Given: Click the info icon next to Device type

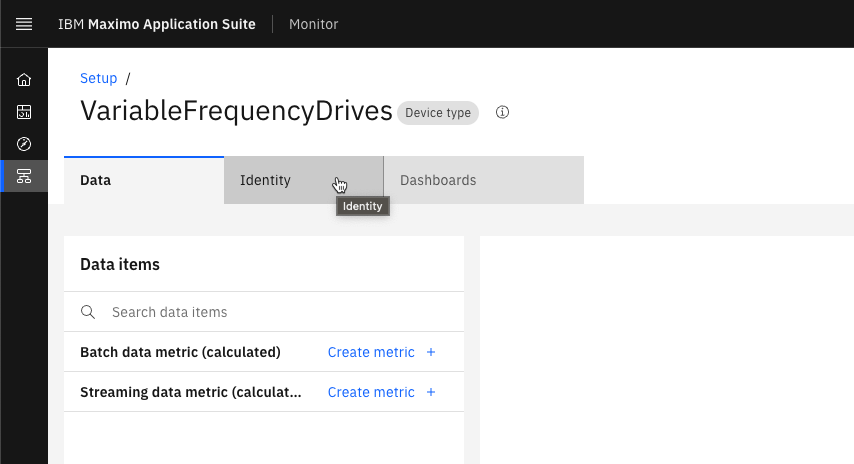Looking at the screenshot, I should (502, 112).
